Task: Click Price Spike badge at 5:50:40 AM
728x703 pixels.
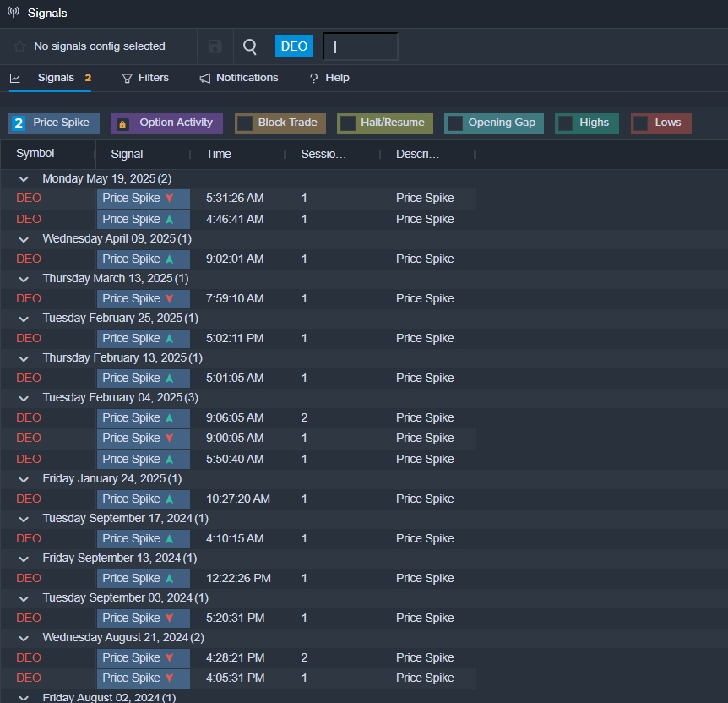Action: (144, 459)
